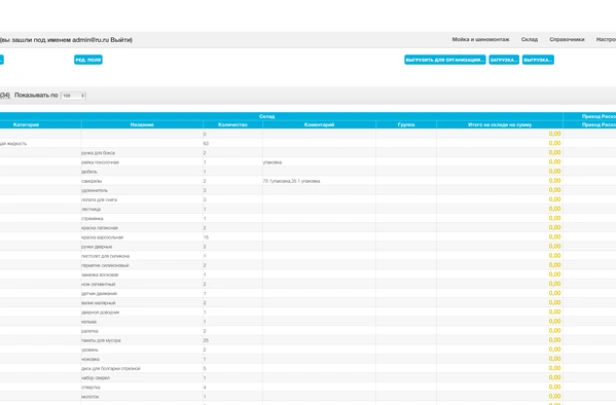Click Выгрузить для организаций button
Image resolution: width=616 pixels, height=405 pixels.
point(445,60)
